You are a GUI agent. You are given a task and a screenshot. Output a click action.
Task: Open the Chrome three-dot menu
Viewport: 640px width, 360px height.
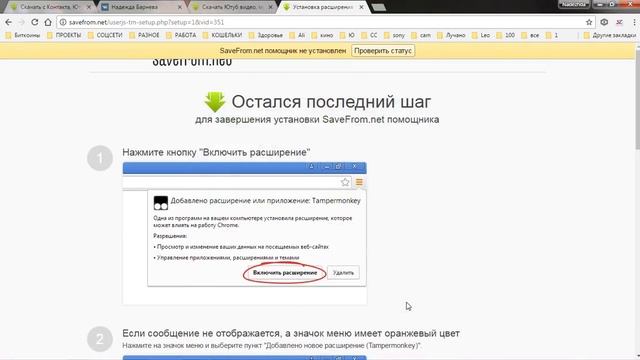[634, 22]
